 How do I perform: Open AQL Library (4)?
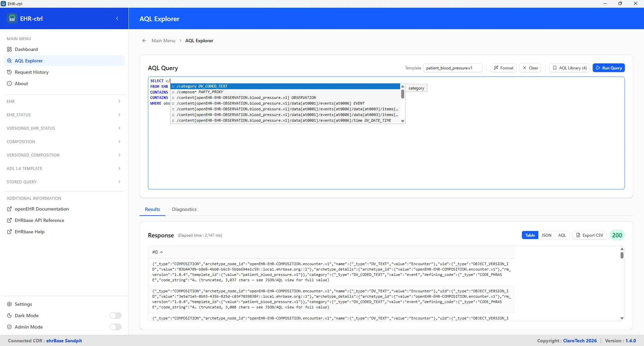coord(570,68)
